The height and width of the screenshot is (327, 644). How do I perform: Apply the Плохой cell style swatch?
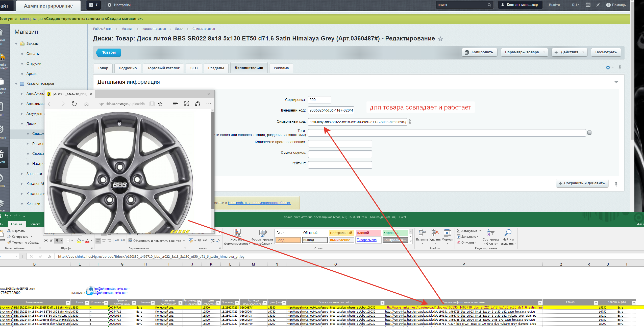[368, 233]
